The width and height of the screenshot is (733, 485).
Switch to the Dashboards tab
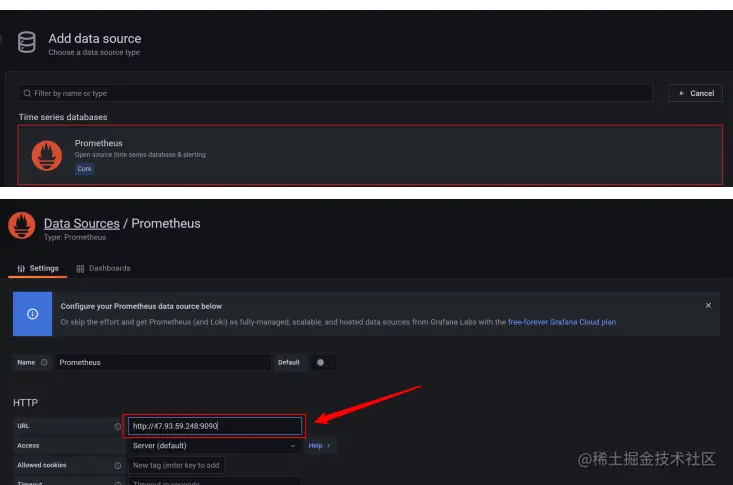(x=103, y=268)
